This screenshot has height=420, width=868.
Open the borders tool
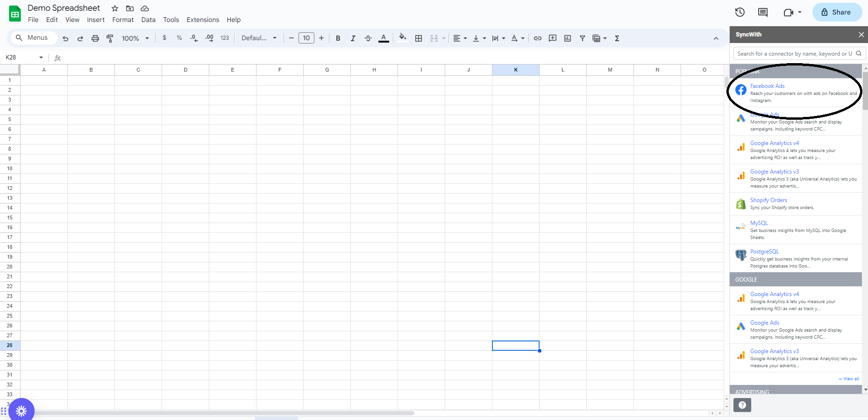[x=419, y=38]
